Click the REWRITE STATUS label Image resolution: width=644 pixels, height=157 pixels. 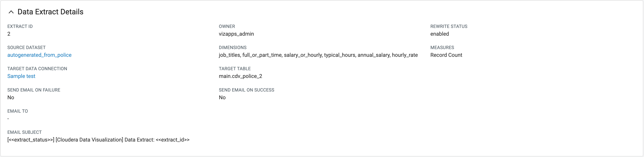449,26
